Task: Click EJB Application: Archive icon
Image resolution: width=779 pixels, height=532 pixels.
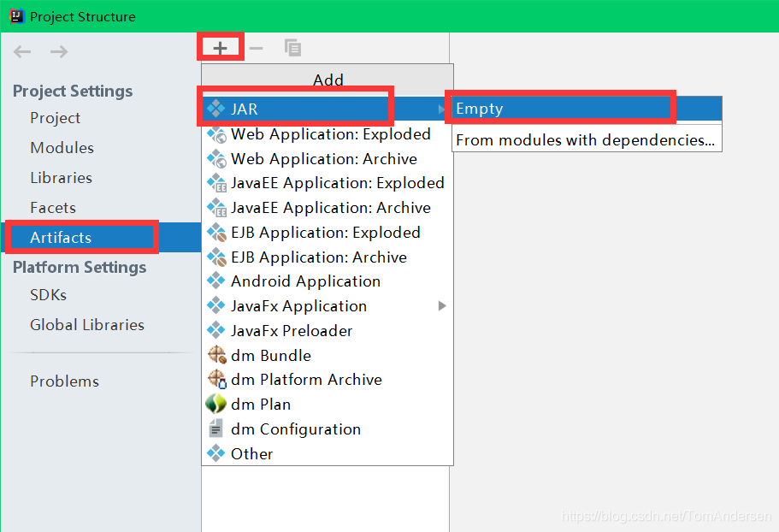Action: pos(216,257)
